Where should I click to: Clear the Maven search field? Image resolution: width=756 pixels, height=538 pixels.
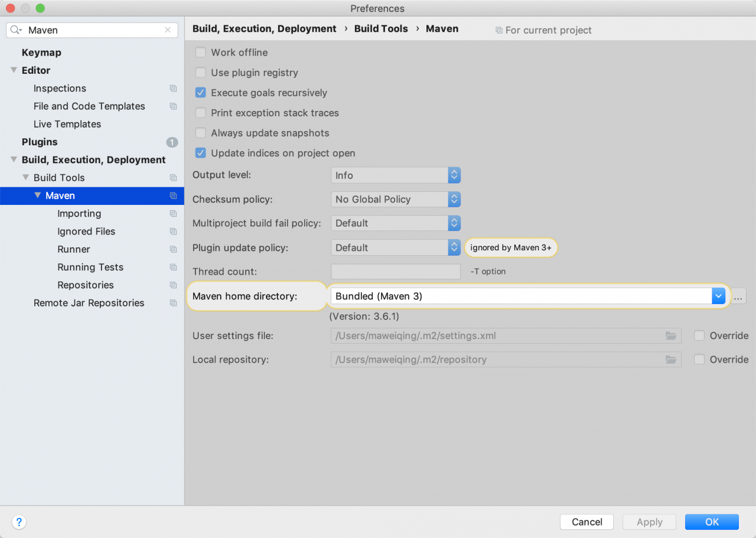click(168, 30)
